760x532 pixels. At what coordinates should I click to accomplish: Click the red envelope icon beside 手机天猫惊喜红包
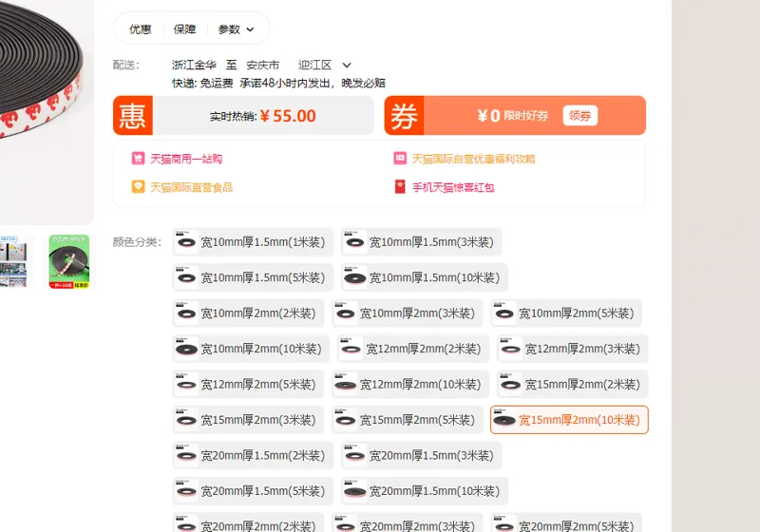tap(400, 186)
